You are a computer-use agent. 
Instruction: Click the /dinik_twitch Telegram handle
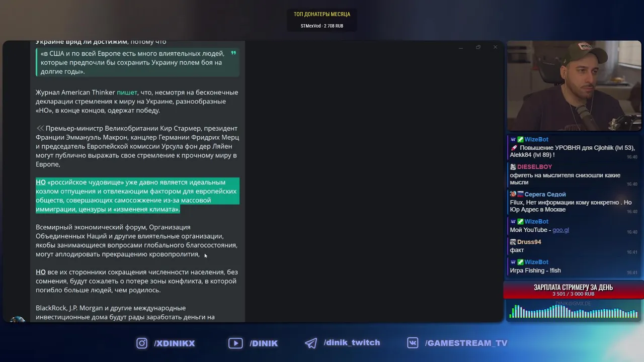(x=352, y=343)
